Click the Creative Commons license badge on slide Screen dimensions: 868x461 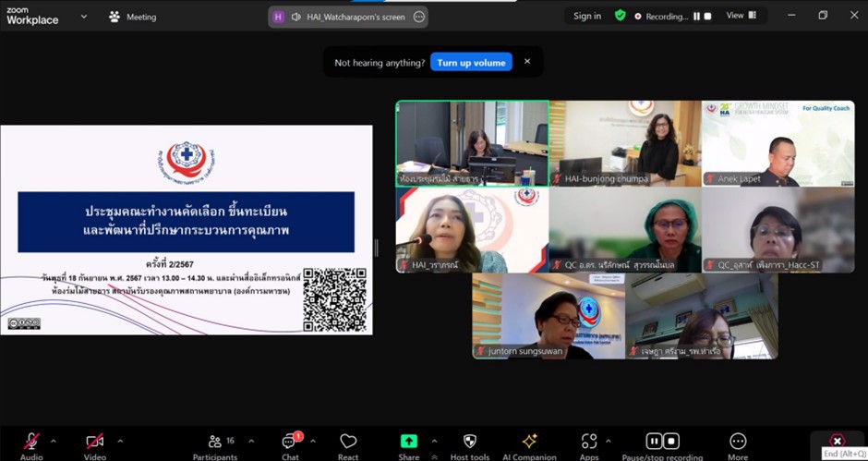tap(24, 323)
